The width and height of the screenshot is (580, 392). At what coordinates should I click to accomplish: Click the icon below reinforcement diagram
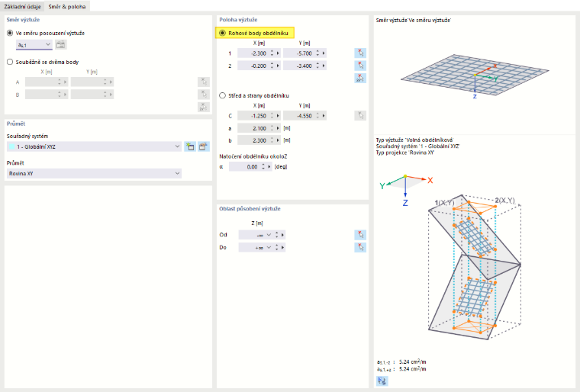pyautogui.click(x=382, y=381)
